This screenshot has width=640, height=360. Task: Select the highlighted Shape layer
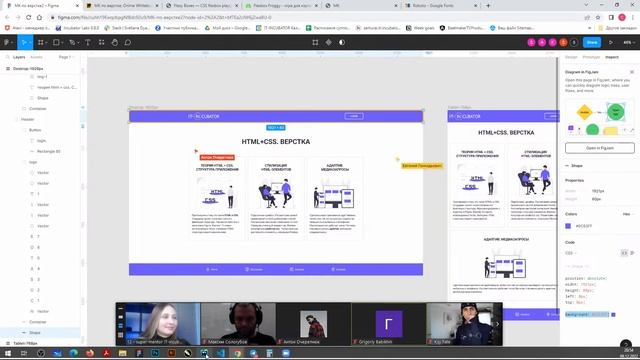click(x=40, y=333)
